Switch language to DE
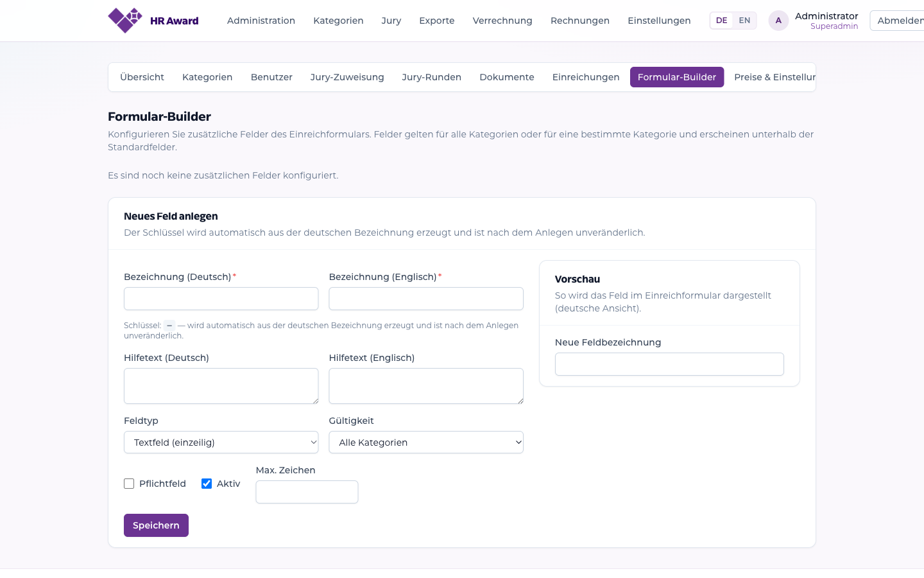This screenshot has width=924, height=578. (721, 21)
